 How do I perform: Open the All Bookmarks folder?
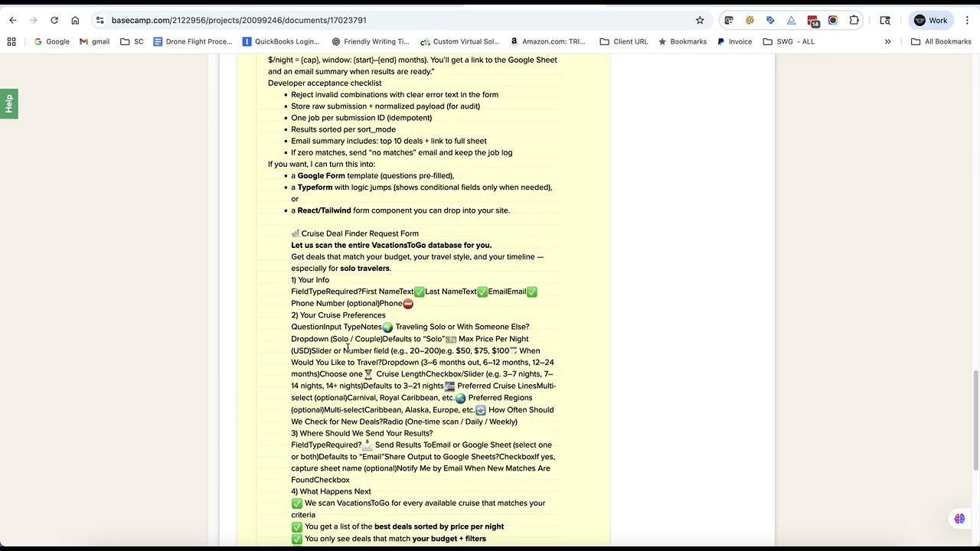(x=941, y=41)
